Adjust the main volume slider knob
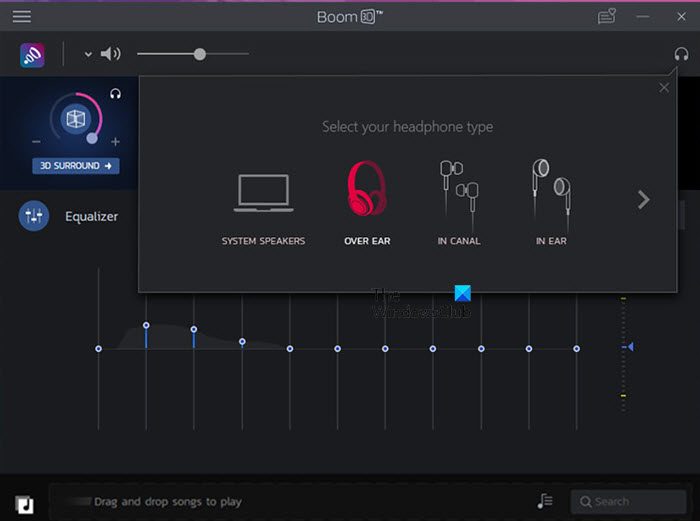The width and height of the screenshot is (700, 521). point(200,54)
